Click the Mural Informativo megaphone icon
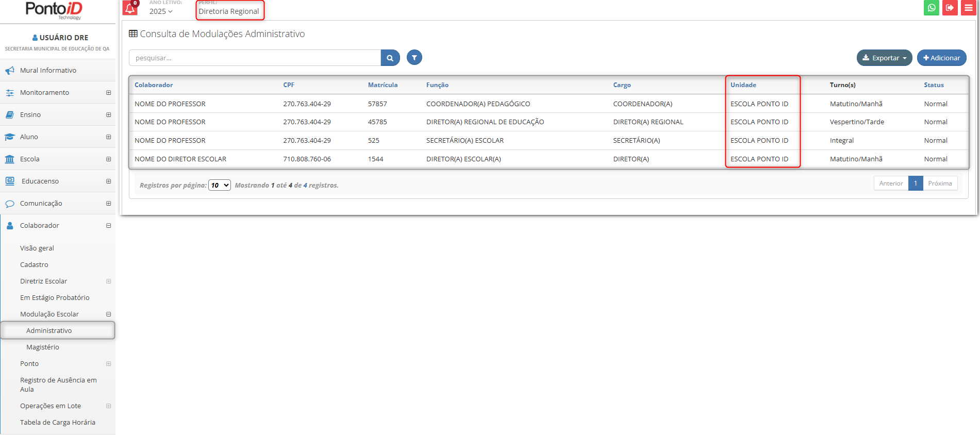The width and height of the screenshot is (980, 435). 10,70
